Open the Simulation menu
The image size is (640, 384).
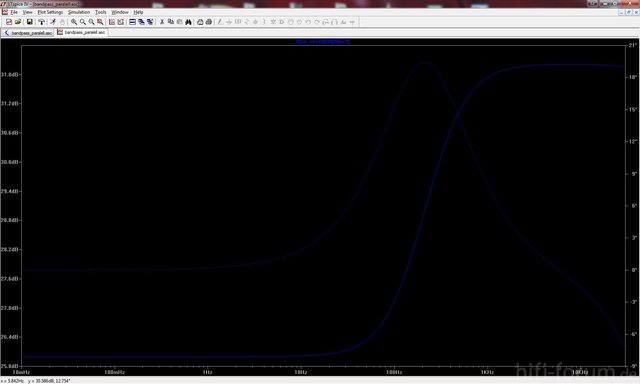click(x=79, y=12)
